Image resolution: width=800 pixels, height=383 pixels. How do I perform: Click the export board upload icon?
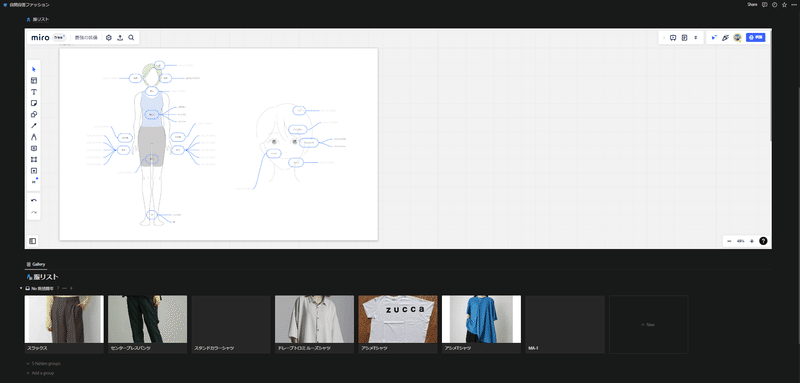click(120, 37)
